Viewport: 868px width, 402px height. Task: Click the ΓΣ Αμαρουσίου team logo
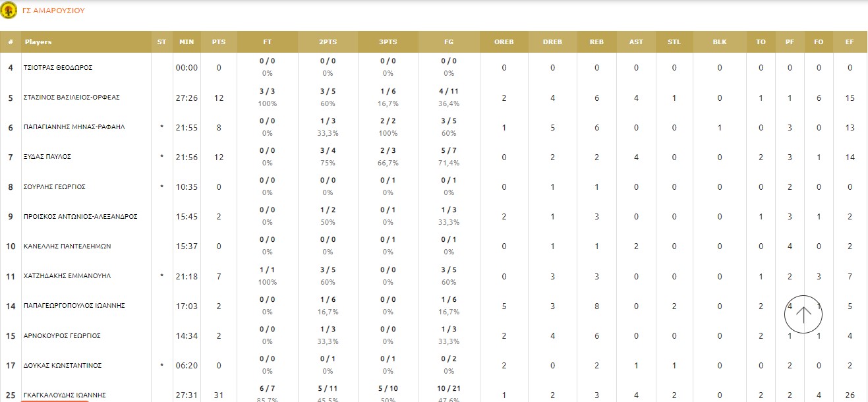(9, 11)
